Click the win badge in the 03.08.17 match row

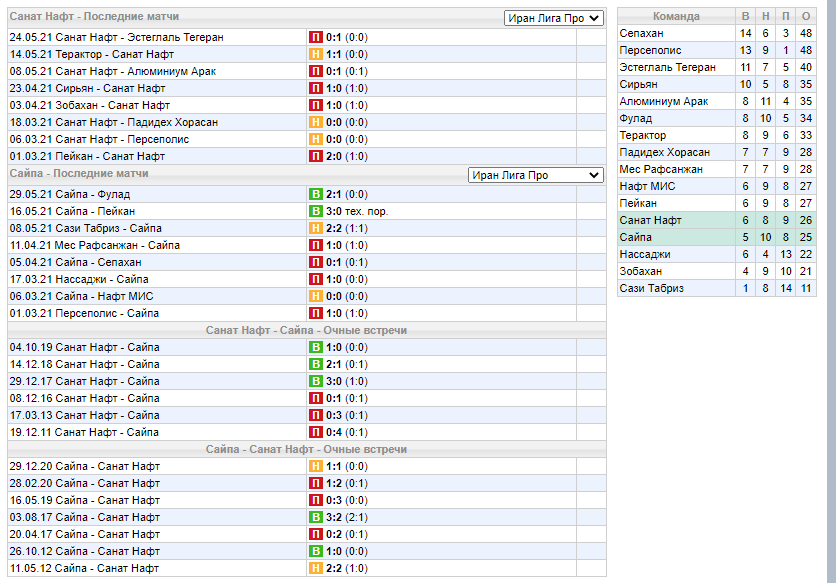coord(316,517)
